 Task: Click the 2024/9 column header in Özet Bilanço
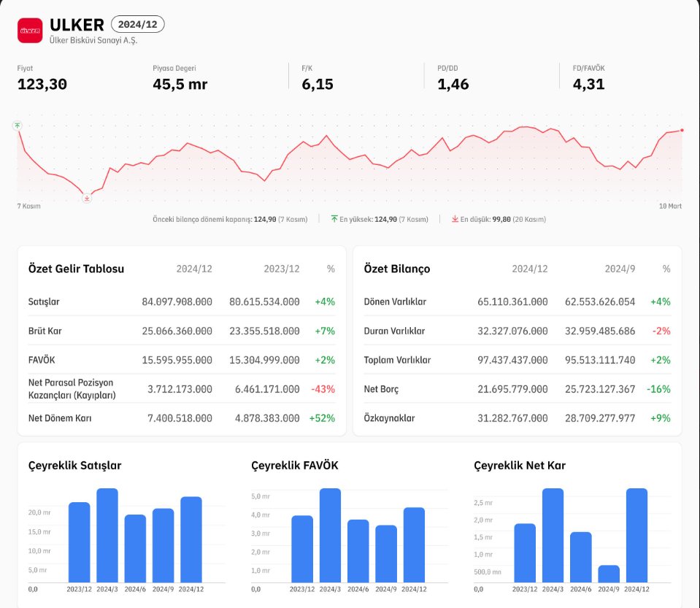620,269
